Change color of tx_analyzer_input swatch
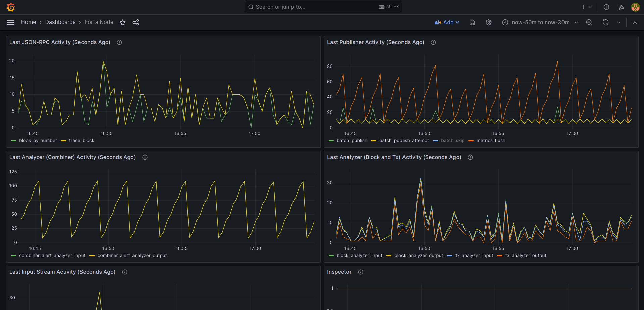This screenshot has width=644, height=310. [x=450, y=256]
